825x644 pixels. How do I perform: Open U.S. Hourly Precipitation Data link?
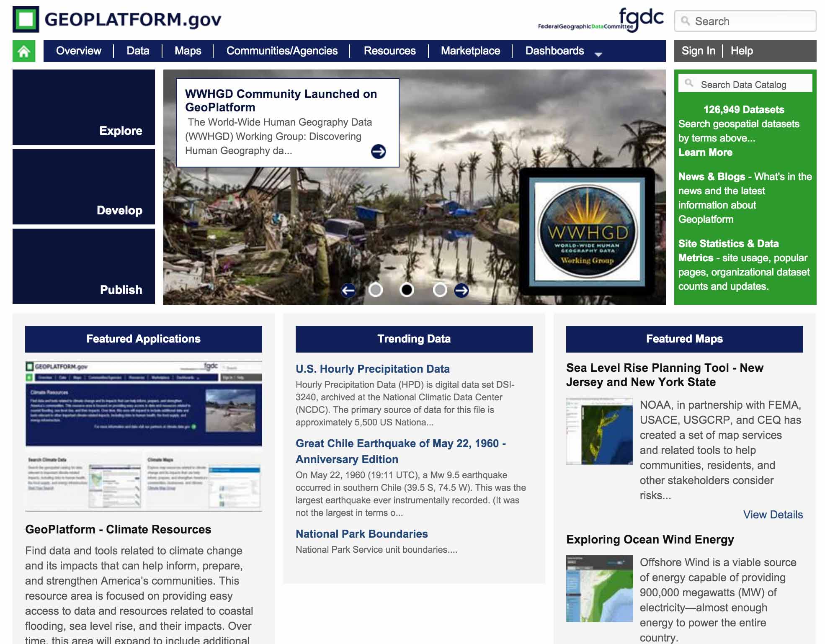tap(373, 369)
